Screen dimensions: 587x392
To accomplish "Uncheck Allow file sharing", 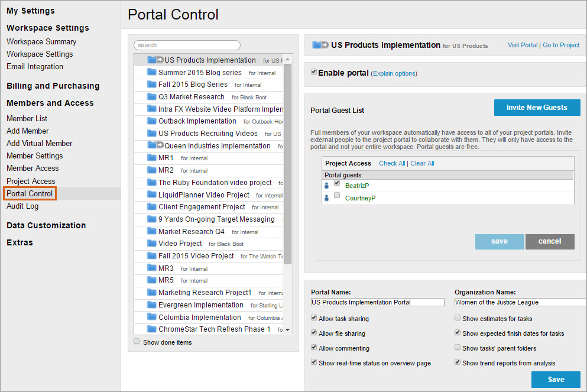I will pyautogui.click(x=313, y=333).
